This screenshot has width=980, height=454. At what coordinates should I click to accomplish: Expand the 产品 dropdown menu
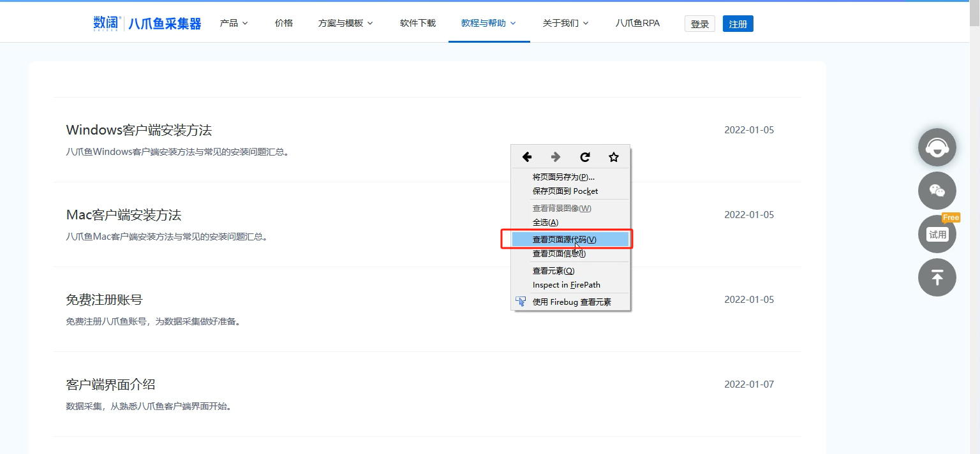(234, 23)
